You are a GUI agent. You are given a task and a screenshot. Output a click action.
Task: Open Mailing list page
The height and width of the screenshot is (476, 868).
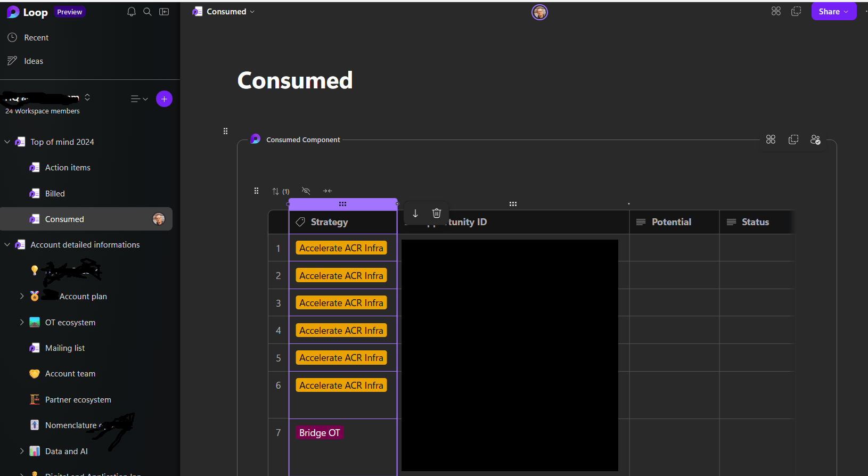click(65, 348)
